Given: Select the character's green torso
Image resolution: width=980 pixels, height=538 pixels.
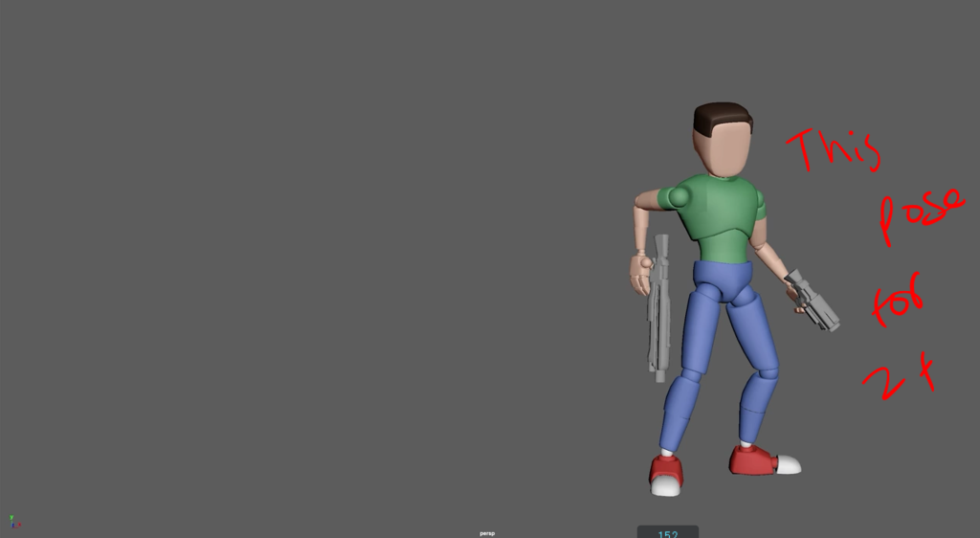Looking at the screenshot, I should [720, 218].
